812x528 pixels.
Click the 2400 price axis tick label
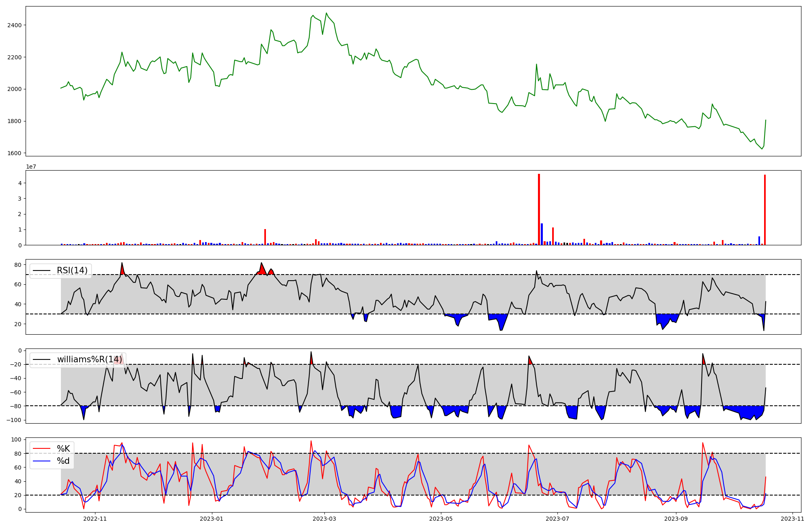(14, 25)
